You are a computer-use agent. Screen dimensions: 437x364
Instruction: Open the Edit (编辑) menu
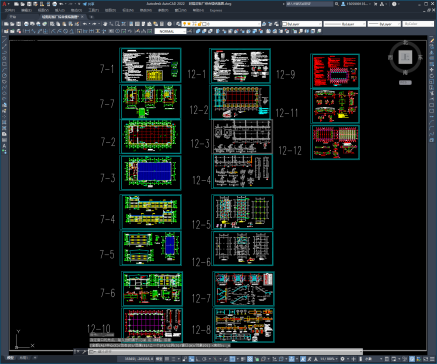(x=26, y=10)
